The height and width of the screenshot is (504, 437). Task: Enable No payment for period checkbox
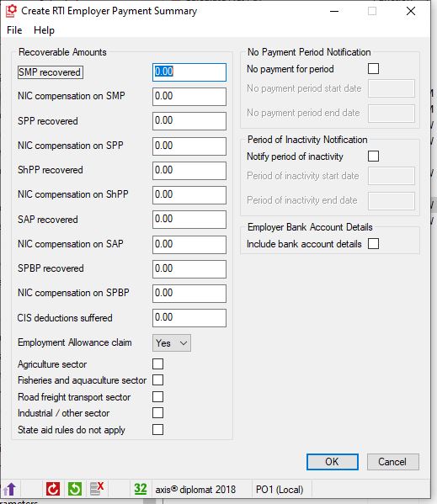tap(373, 69)
